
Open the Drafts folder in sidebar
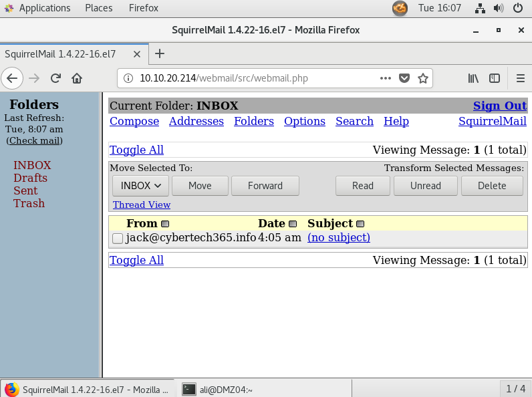(30, 178)
